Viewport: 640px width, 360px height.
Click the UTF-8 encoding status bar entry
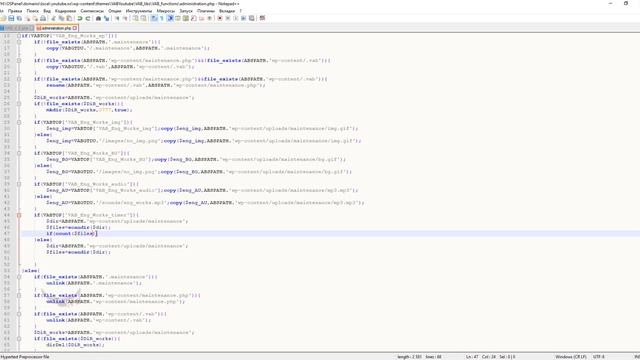[x=599, y=357]
